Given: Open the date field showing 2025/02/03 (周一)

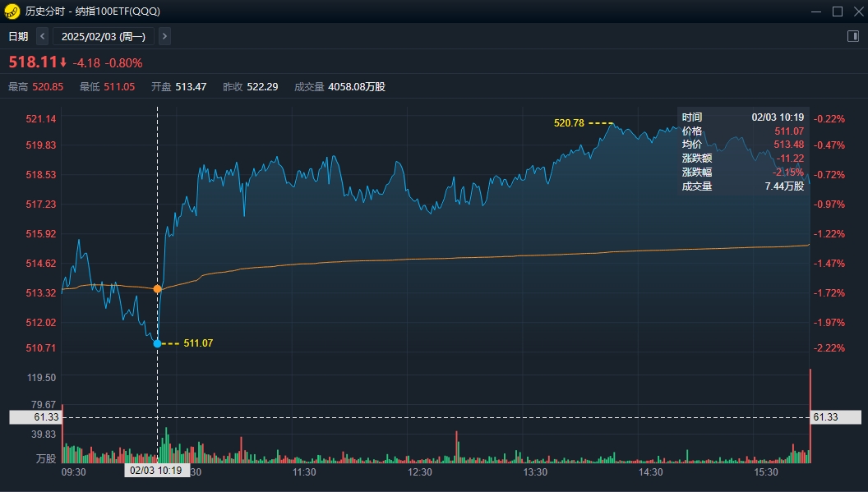Looking at the screenshot, I should tap(104, 36).
